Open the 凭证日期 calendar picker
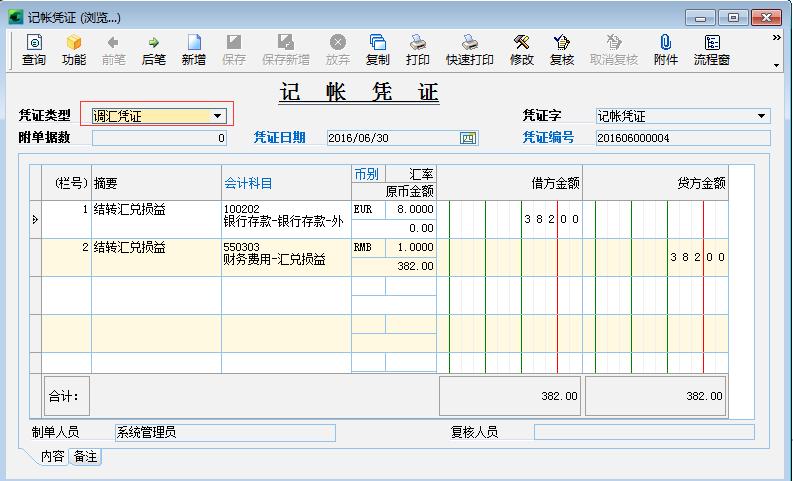 (x=467, y=138)
